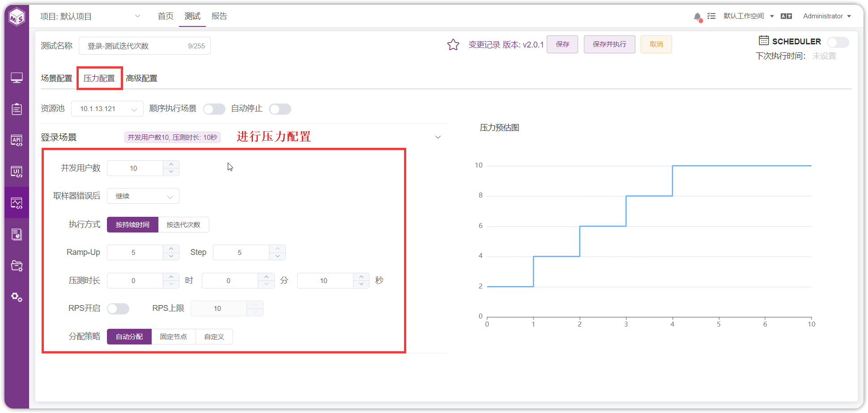Go to the 首页 menu
This screenshot has width=868, height=413.
166,16
